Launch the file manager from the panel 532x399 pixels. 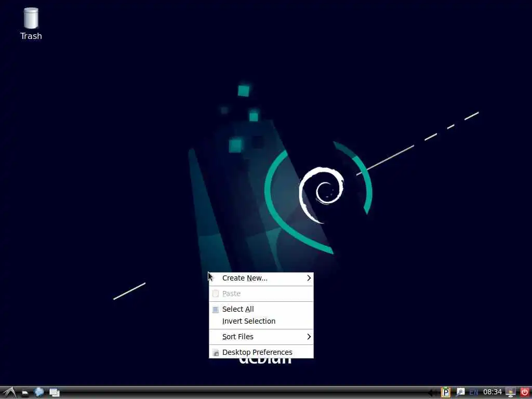(x=25, y=393)
